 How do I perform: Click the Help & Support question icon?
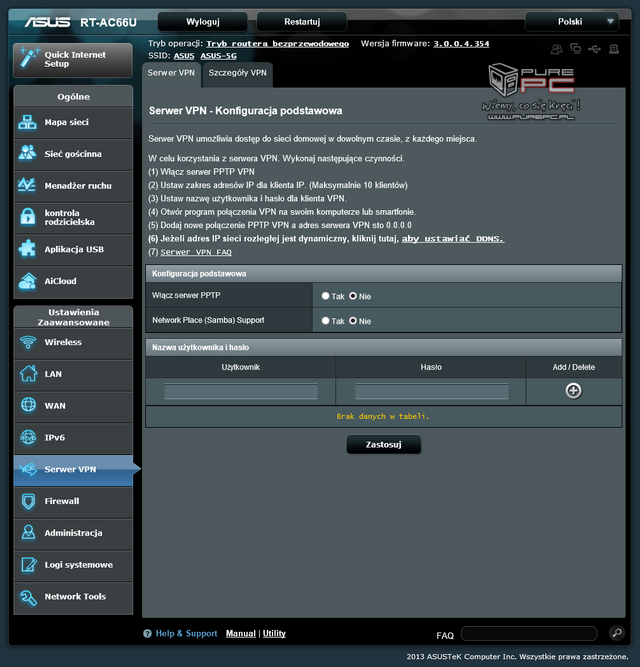(x=147, y=633)
